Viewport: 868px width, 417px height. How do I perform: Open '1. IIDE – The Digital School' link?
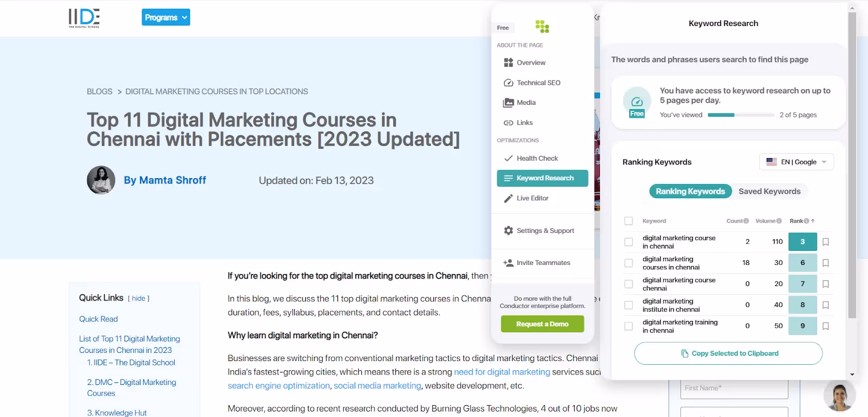[131, 363]
